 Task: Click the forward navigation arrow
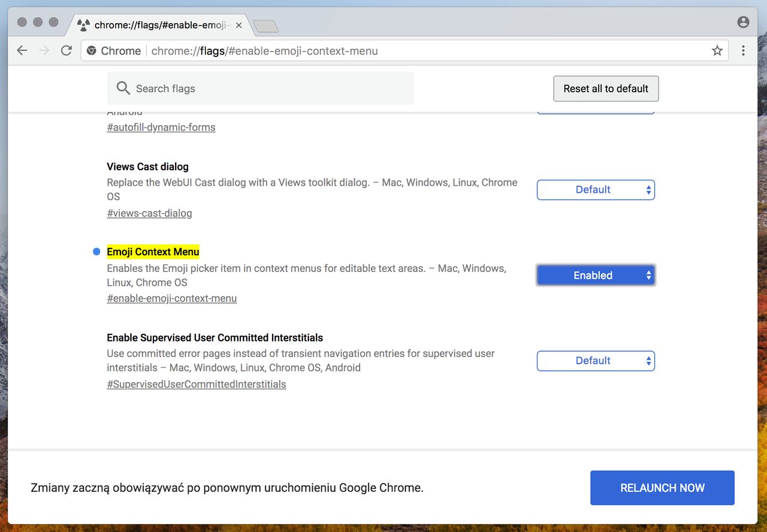(x=44, y=51)
